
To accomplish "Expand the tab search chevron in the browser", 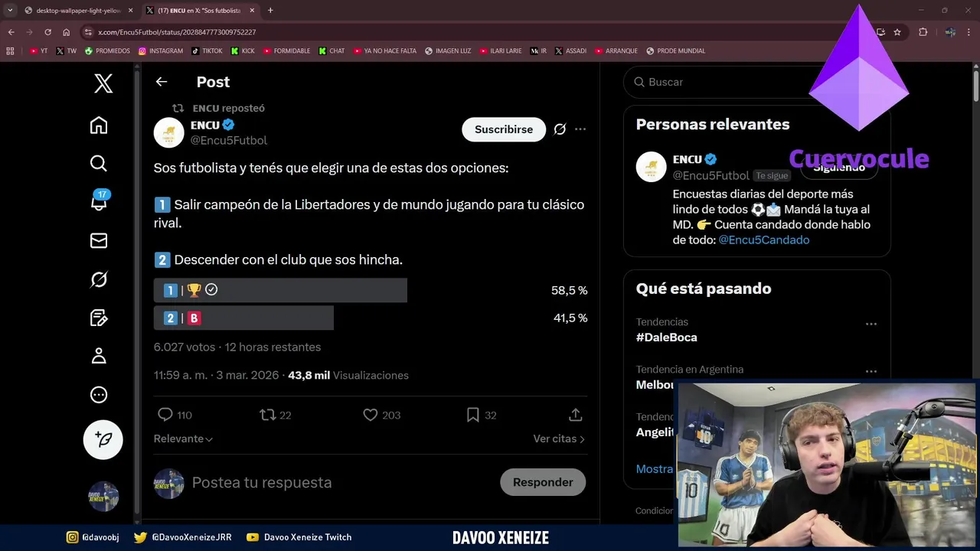I will (10, 11).
